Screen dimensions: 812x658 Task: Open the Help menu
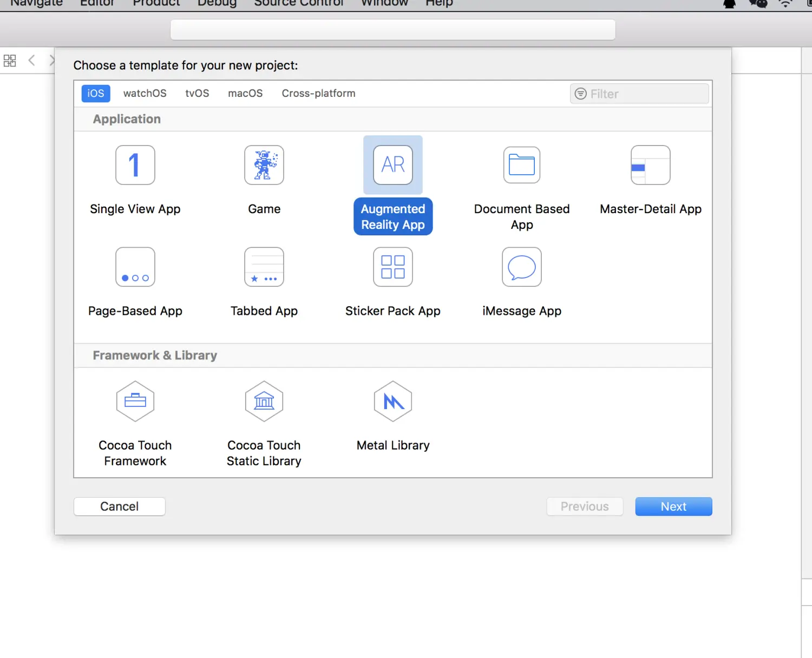(x=439, y=3)
